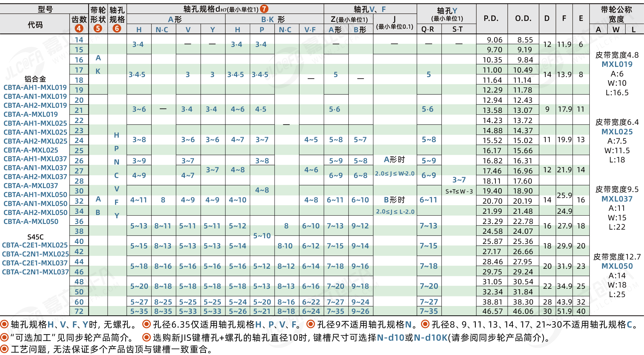This screenshot has height=355, width=644.
Task: Click the P.D. value 46.57
Action: tap(492, 311)
